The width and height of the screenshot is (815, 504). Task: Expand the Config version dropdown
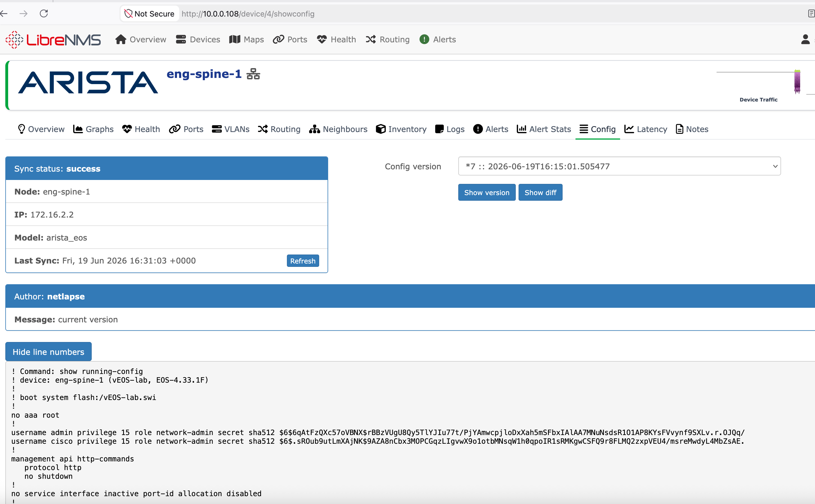pos(619,166)
